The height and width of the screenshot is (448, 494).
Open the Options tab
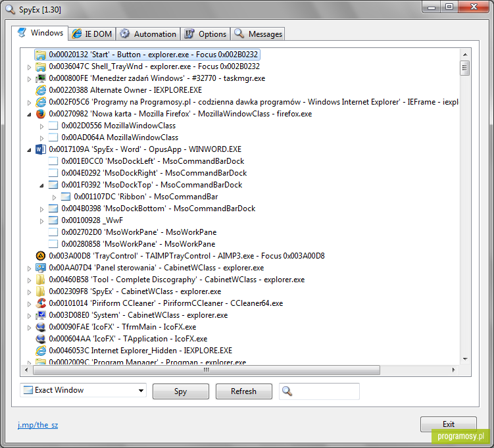tap(205, 34)
